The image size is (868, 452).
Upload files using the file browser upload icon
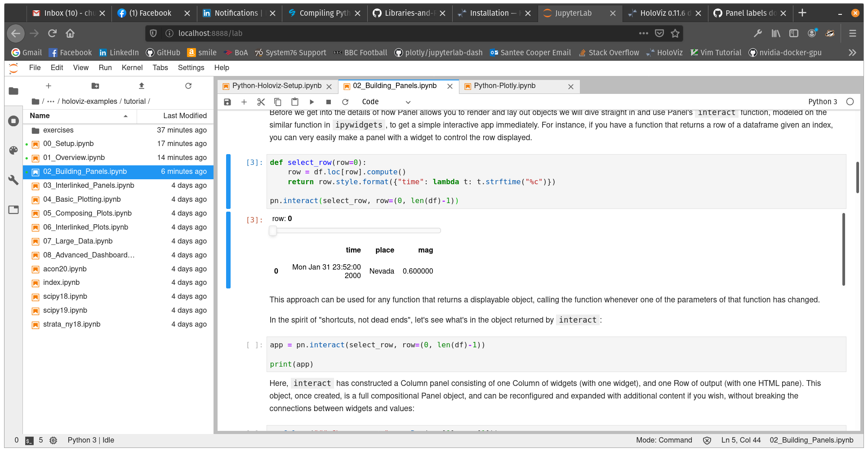pyautogui.click(x=141, y=86)
